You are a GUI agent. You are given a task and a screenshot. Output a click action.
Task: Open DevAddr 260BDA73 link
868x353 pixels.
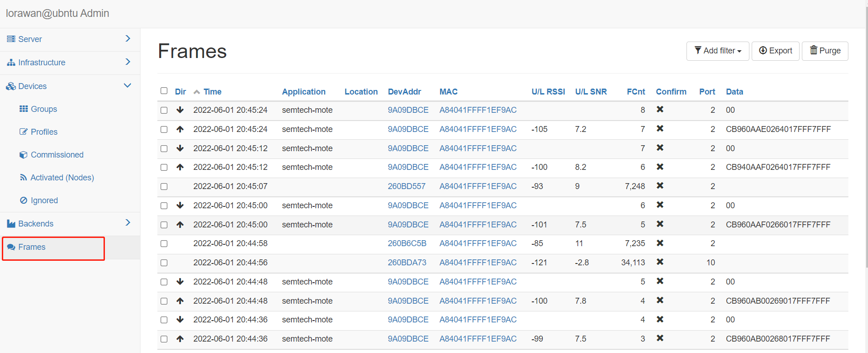407,263
